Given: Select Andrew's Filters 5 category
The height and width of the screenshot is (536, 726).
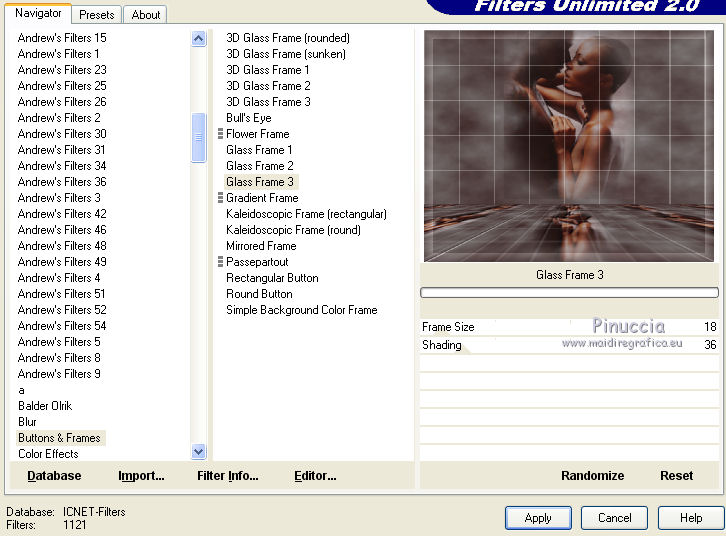Looking at the screenshot, I should (59, 342).
